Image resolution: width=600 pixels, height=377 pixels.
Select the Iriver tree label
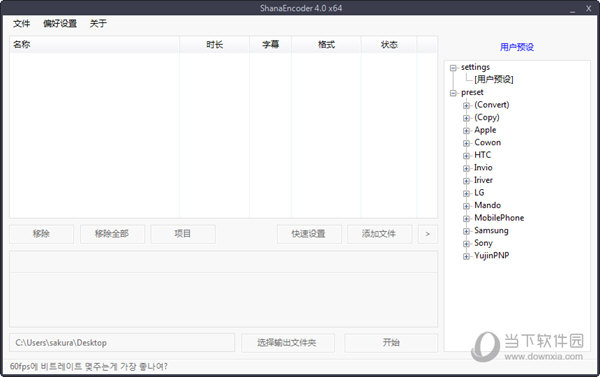pos(483,180)
